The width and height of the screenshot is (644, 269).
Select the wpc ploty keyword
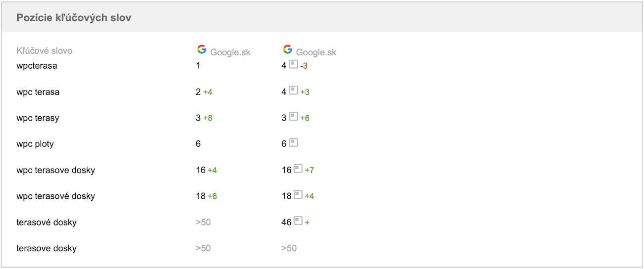35,144
